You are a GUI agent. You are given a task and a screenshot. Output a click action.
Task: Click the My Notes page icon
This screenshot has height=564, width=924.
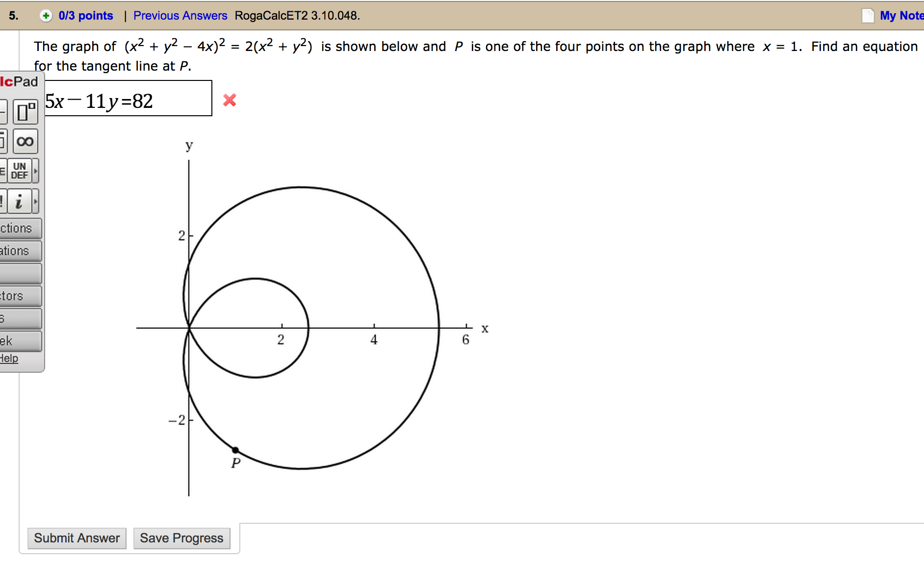(868, 16)
